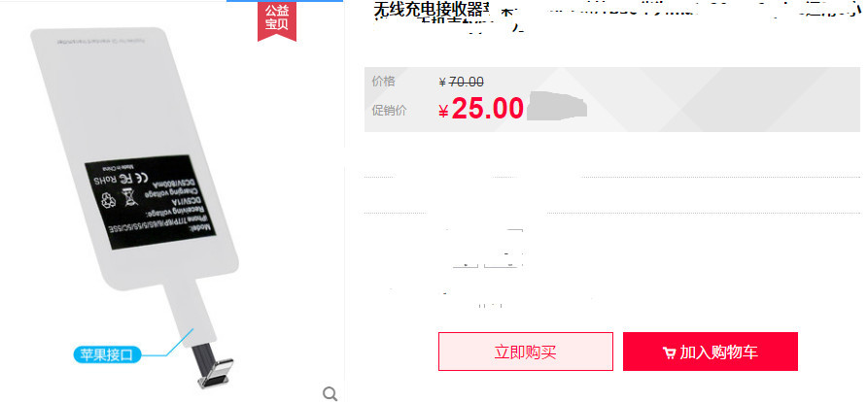Viewport: 868px width, 402px height.
Task: Click the struck-through ¥70.00 original price
Action: coord(461,83)
